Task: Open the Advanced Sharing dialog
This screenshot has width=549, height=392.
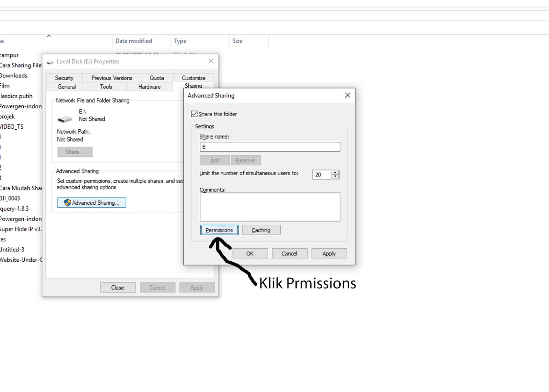Action: click(91, 202)
